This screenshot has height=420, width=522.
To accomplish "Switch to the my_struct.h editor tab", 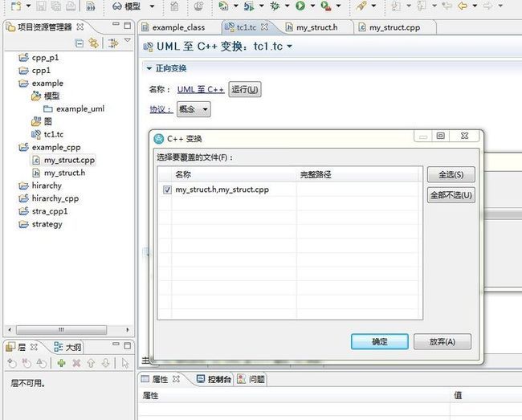I will [316, 27].
